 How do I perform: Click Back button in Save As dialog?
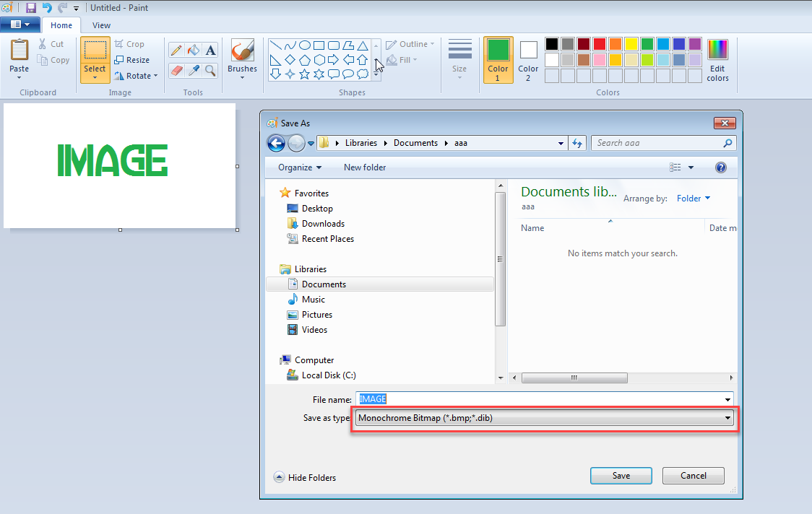(x=276, y=143)
